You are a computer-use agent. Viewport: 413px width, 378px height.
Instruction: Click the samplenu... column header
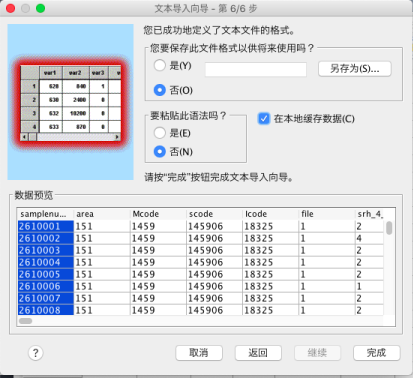pyautogui.click(x=46, y=214)
